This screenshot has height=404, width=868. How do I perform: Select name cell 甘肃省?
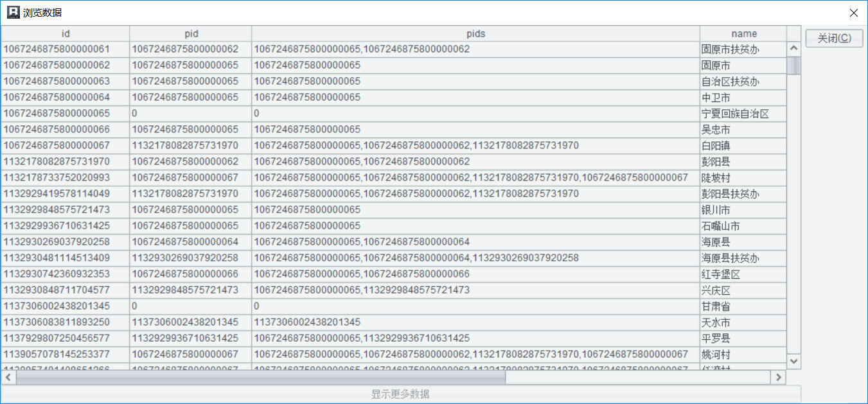[x=743, y=306]
